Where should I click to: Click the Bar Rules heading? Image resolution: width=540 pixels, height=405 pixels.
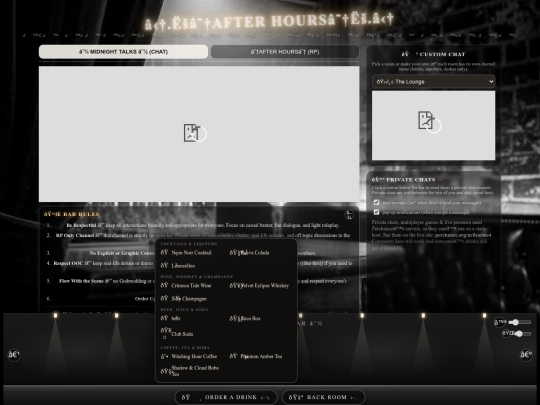(72, 214)
